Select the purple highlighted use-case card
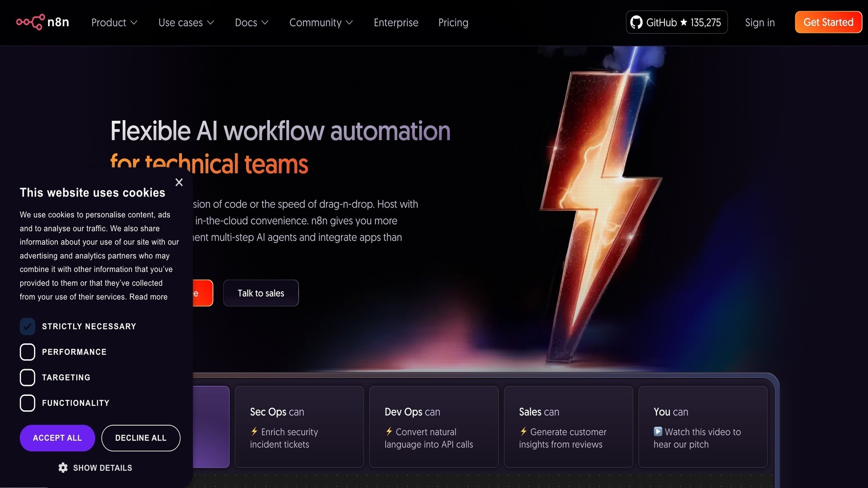This screenshot has width=868, height=488. (x=211, y=427)
